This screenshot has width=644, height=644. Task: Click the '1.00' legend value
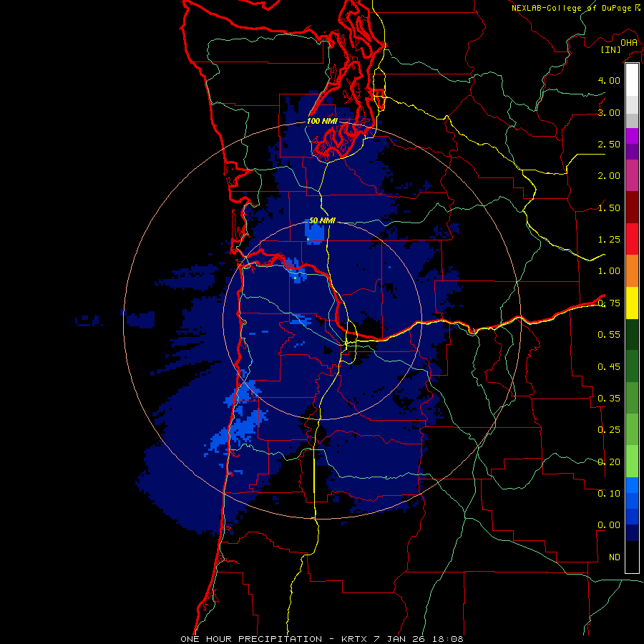[609, 271]
